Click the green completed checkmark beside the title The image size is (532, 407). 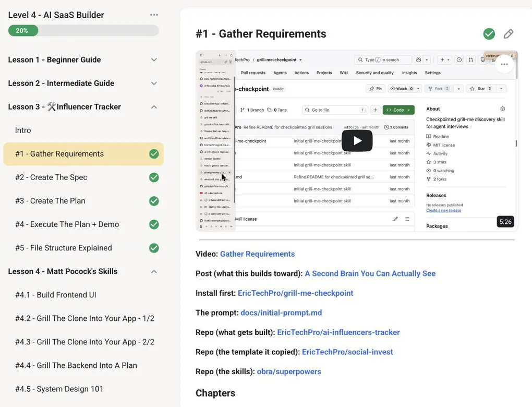click(489, 34)
